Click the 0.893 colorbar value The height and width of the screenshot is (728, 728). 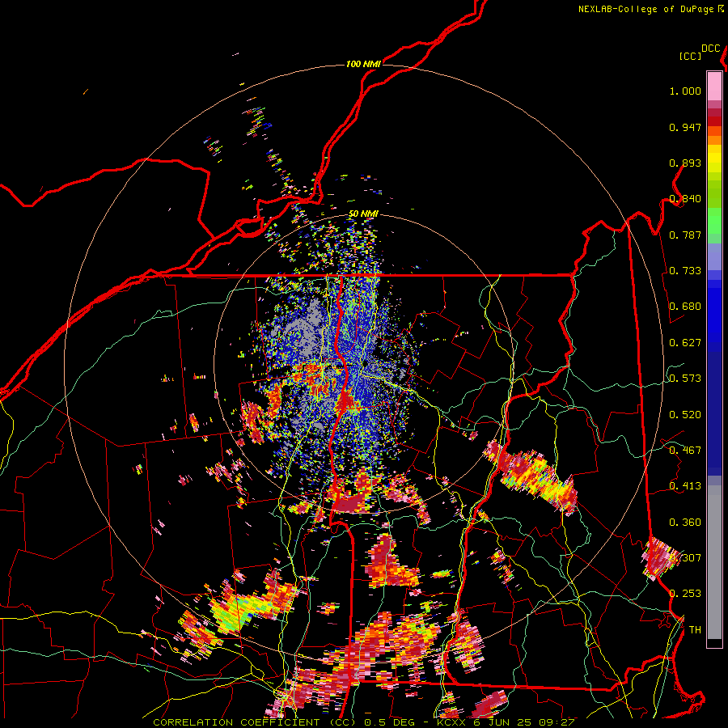pos(685,163)
